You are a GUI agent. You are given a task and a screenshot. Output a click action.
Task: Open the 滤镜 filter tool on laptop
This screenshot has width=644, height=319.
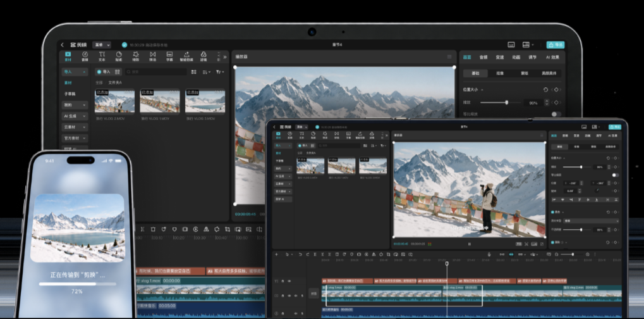204,56
